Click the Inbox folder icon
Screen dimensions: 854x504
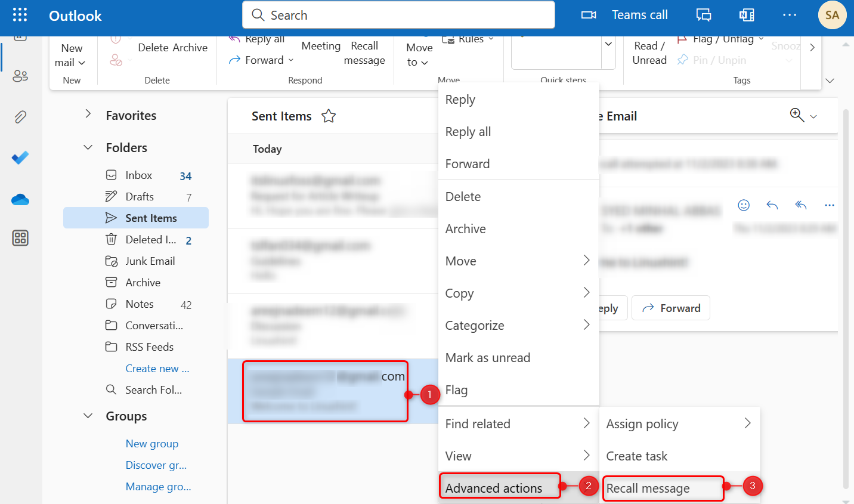coord(111,175)
